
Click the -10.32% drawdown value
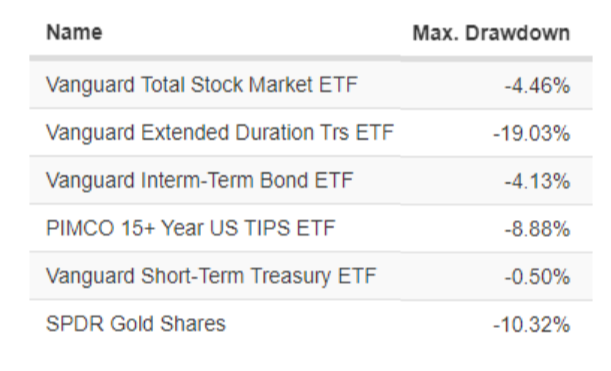click(x=532, y=325)
